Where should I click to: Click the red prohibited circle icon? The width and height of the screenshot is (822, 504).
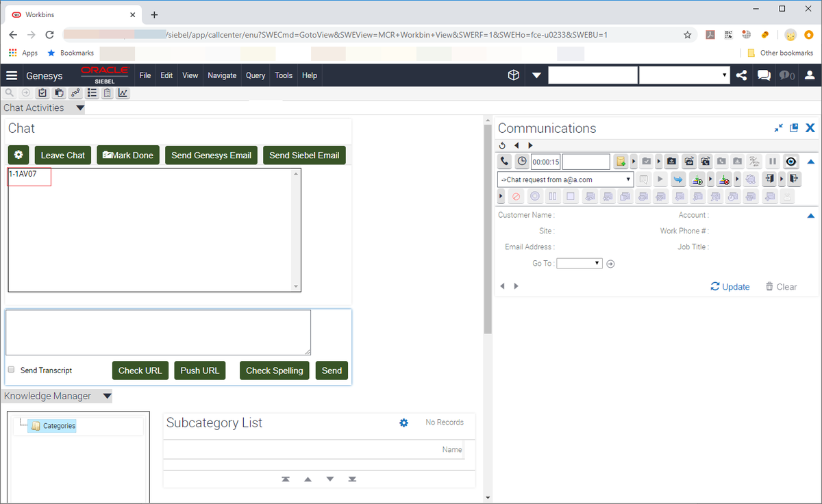coord(516,197)
